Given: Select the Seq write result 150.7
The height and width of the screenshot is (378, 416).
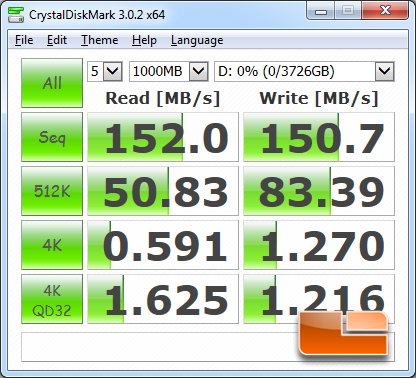Looking at the screenshot, I should tap(319, 137).
